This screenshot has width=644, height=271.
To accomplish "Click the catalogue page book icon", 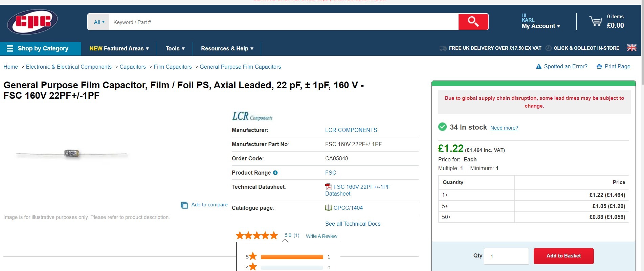I will (x=328, y=208).
